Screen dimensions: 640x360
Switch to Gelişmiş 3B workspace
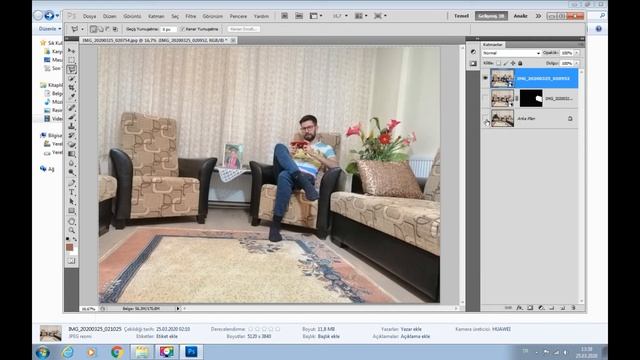click(x=491, y=16)
